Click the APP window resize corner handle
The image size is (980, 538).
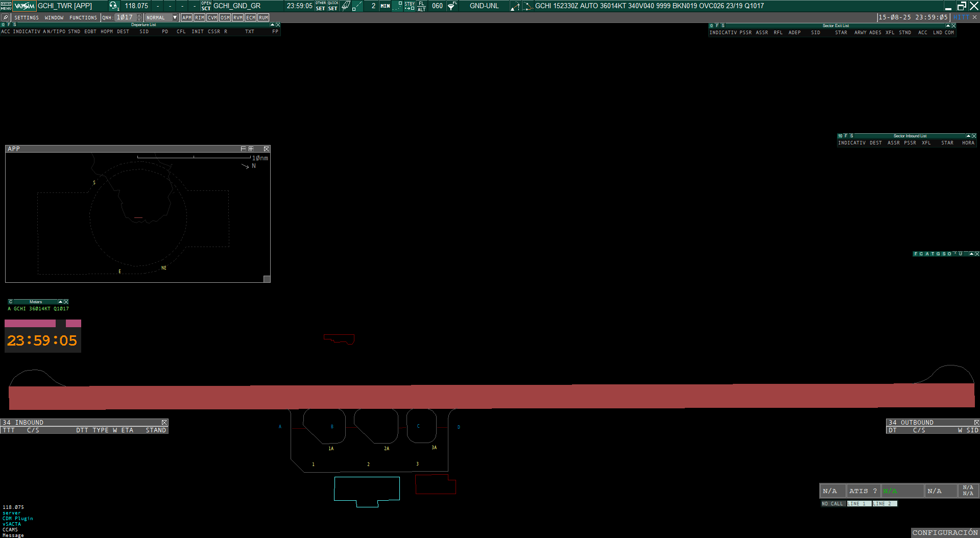(x=267, y=279)
